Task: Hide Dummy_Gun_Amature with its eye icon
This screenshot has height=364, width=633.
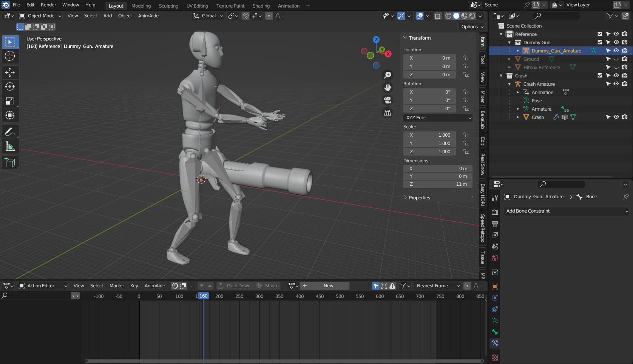Action: 616,51
